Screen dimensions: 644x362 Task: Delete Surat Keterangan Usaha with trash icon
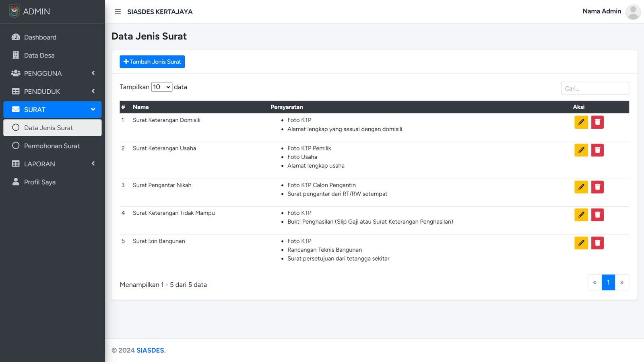(x=597, y=150)
